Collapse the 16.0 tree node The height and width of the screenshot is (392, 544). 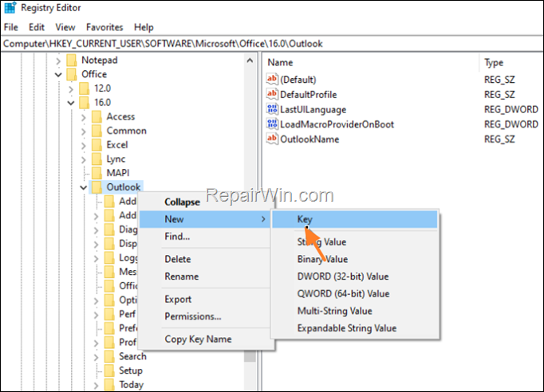tap(71, 103)
